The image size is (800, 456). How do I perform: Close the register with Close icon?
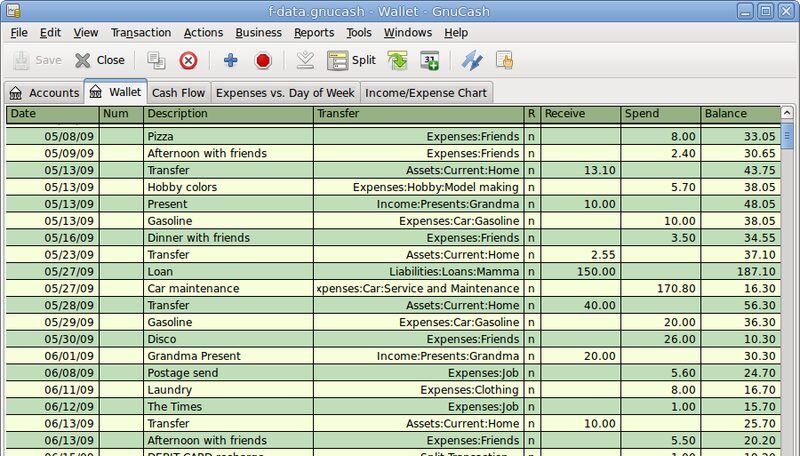pyautogui.click(x=83, y=60)
